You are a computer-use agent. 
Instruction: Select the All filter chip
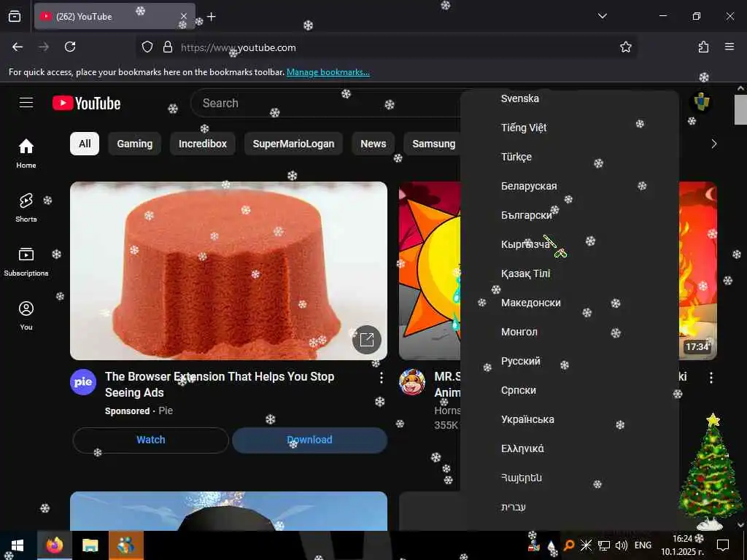[x=85, y=144]
